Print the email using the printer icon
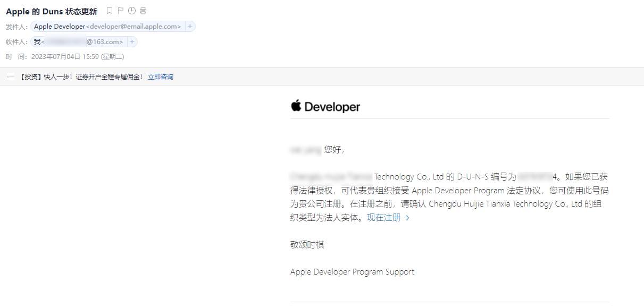This screenshot has width=644, height=308. pos(143,11)
